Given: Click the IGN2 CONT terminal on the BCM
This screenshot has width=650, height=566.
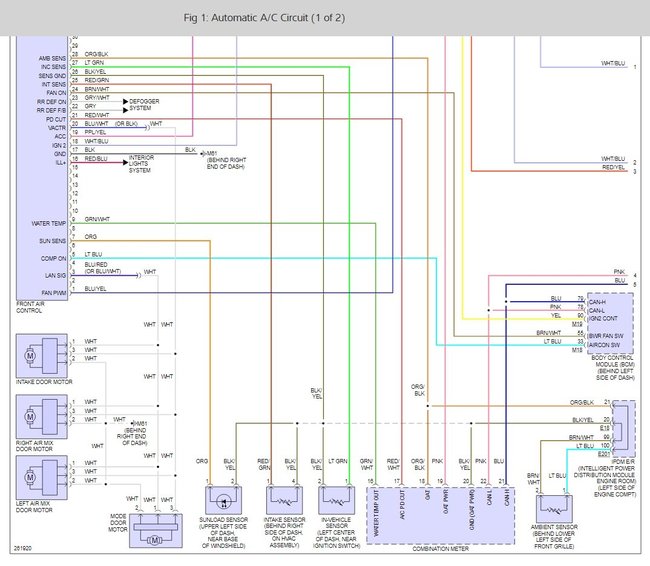Looking at the screenshot, I should tap(604, 318).
